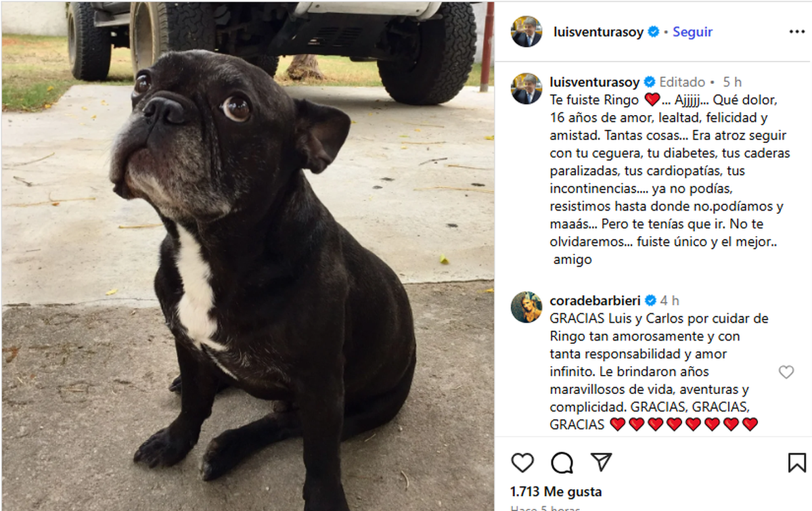The width and height of the screenshot is (812, 511).
Task: Click the black dog photo
Action: (x=248, y=256)
